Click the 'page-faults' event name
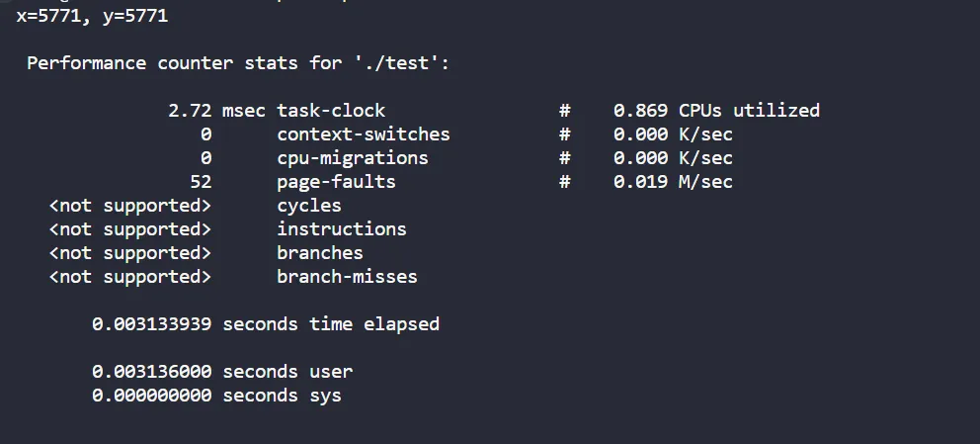Viewport: 980px width, 444px height. pyautogui.click(x=336, y=182)
